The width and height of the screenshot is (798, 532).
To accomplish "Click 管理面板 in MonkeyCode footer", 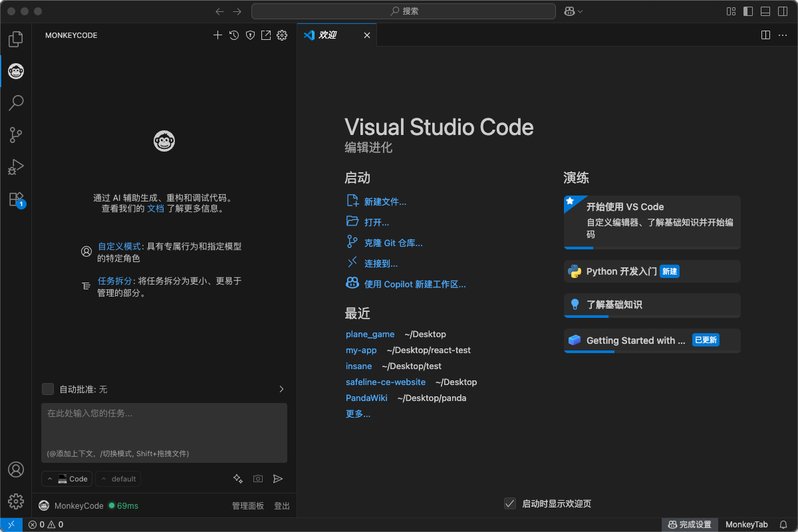I will coord(248,506).
